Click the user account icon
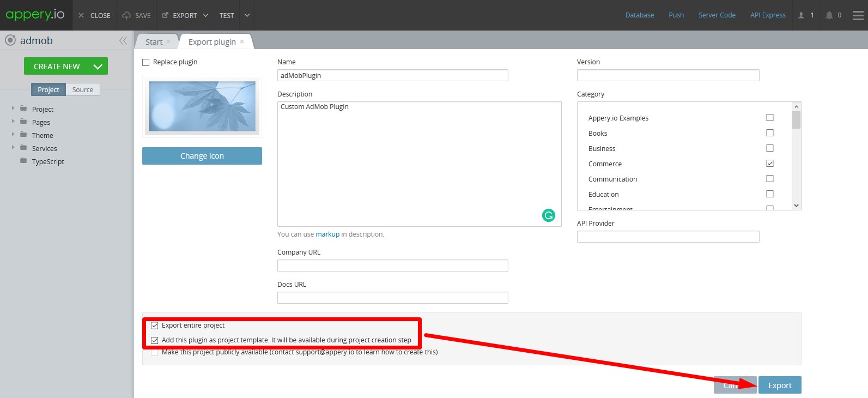Screen dimensions: 868x398 [802, 15]
